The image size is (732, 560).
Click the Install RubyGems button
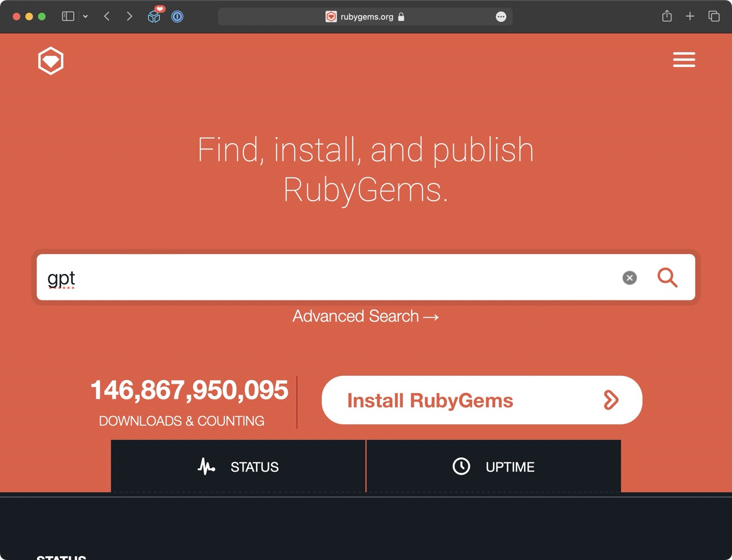(481, 400)
